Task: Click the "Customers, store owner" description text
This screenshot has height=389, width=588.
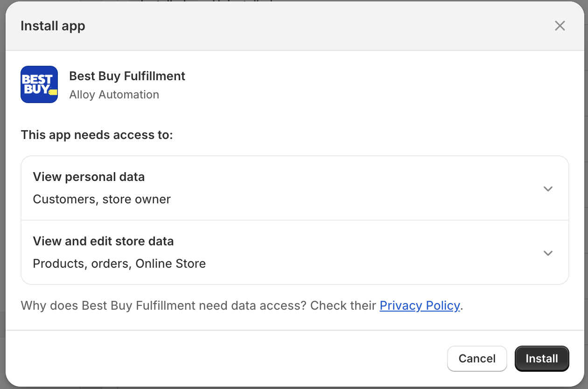Action: coord(102,199)
